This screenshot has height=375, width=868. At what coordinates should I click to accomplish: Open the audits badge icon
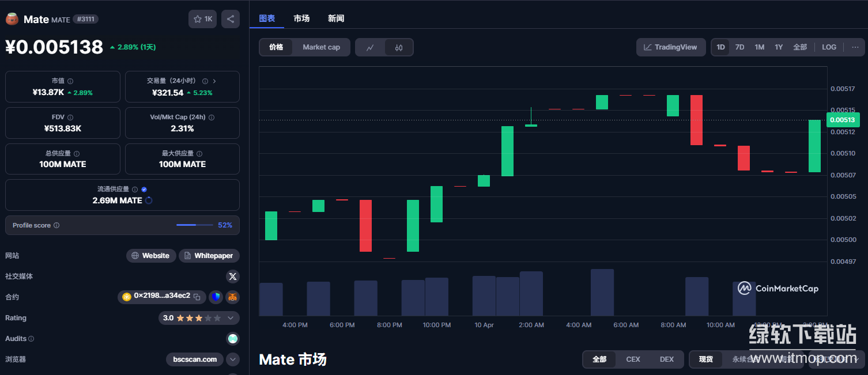tap(233, 339)
